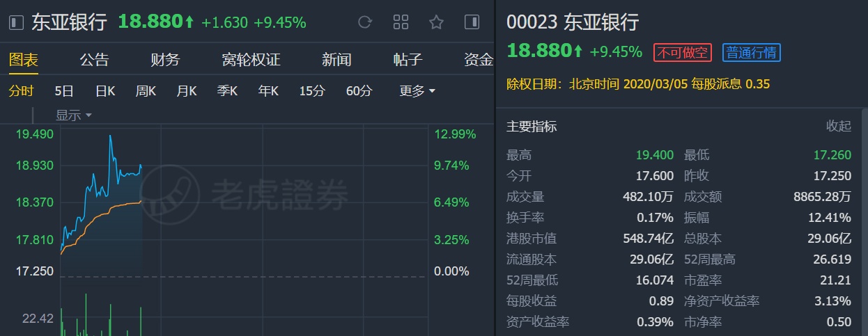Click the +1.630 price change in header

pos(224,22)
